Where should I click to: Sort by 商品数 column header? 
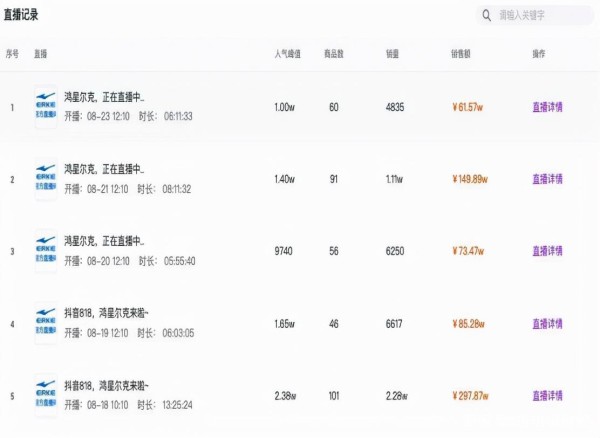[x=334, y=54]
